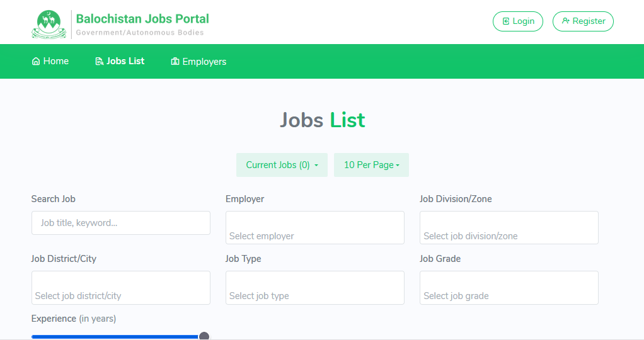Open the Select job type dropdown
The width and height of the screenshot is (644, 340).
pos(314,288)
